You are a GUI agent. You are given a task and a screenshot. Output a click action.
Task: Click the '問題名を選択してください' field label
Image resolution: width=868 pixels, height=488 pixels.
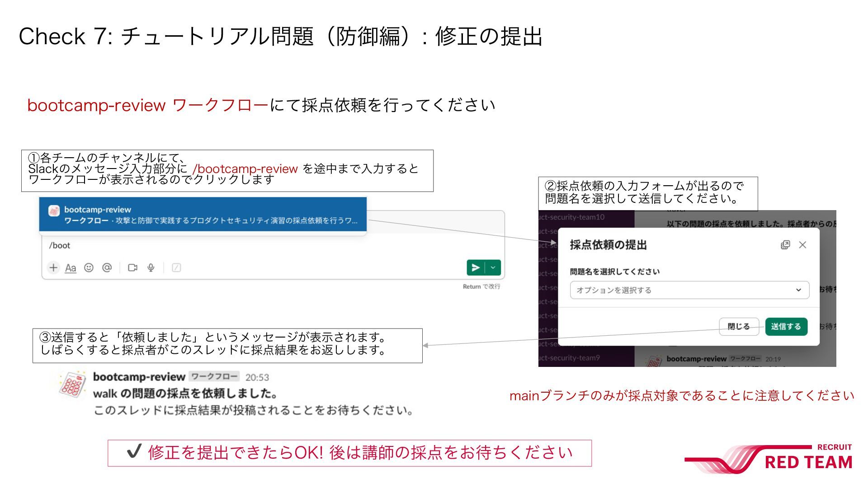coord(615,272)
